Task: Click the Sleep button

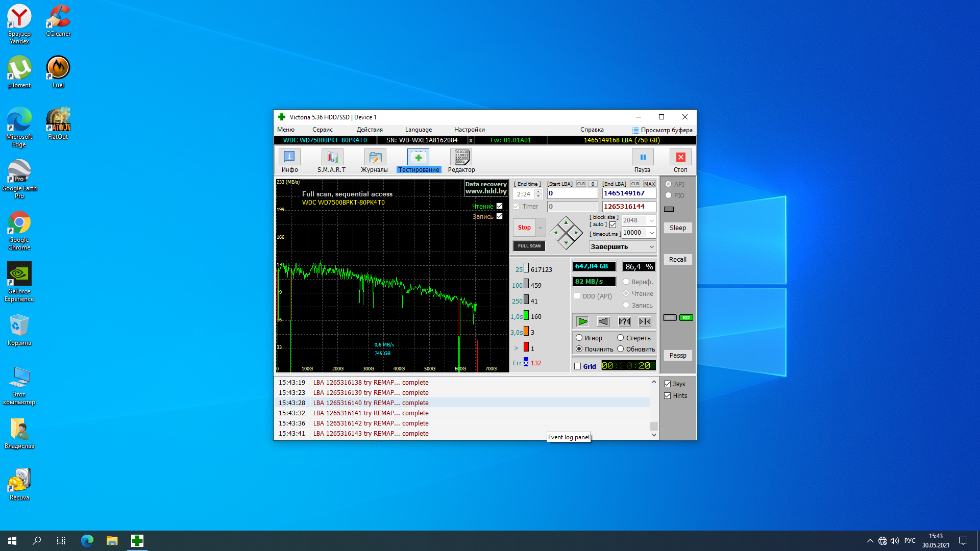Action: point(677,228)
